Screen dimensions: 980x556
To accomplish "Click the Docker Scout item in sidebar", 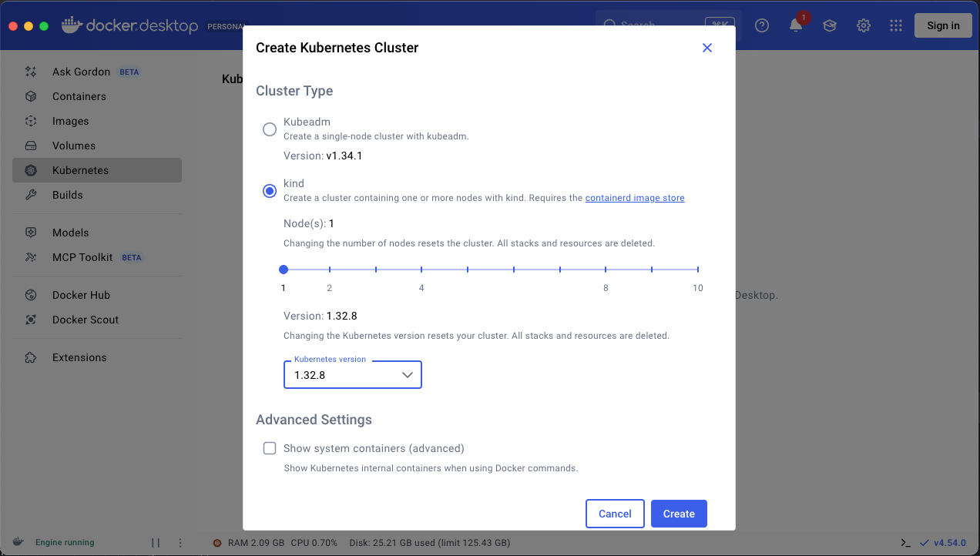I will coord(97,320).
